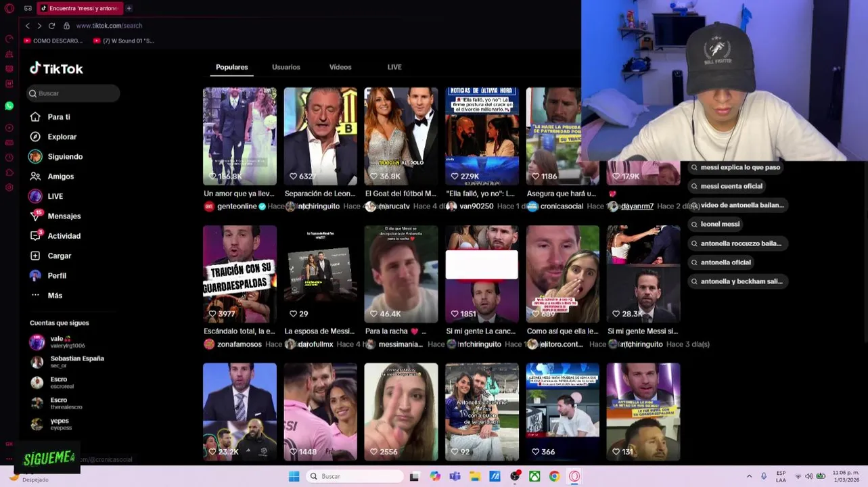Select 'antonella oficial' suggestion
868x487 pixels.
pos(721,262)
